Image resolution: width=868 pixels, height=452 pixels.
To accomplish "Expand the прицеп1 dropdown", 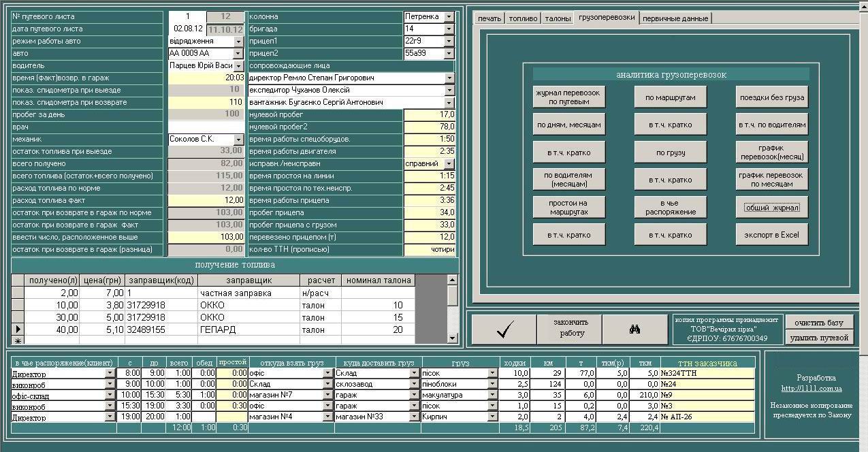I will click(449, 41).
